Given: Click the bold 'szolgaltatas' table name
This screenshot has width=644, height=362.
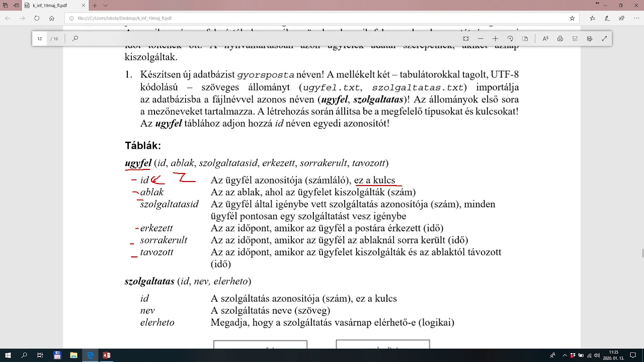Looking at the screenshot, I should 149,281.
